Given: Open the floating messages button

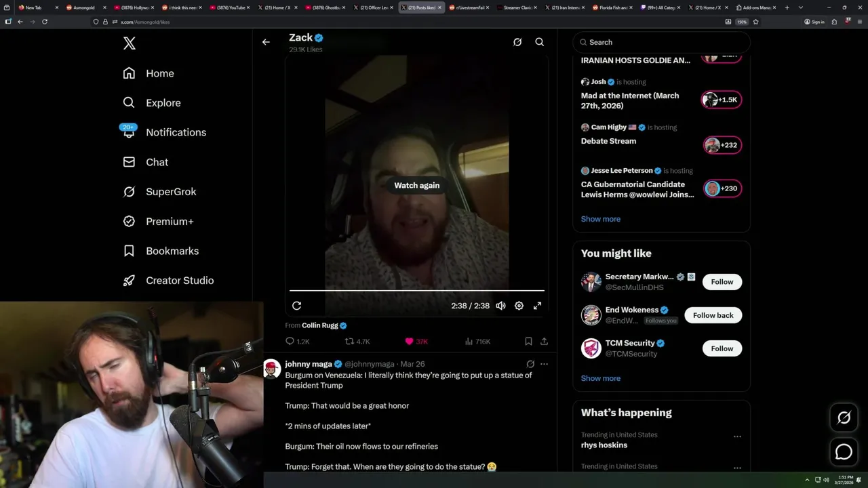Looking at the screenshot, I should coord(844,451).
